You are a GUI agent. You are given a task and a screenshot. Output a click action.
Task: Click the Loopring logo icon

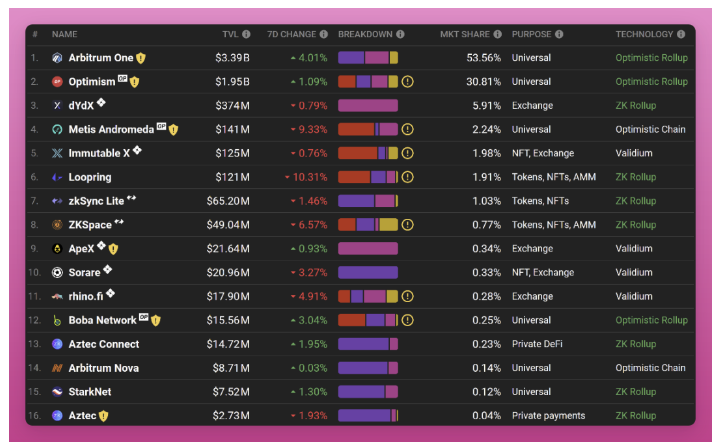pos(57,177)
